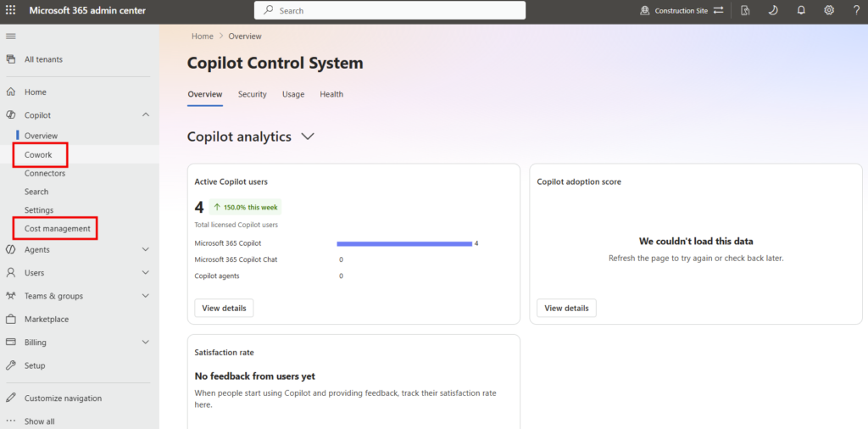The image size is (868, 429).
Task: Expand the Billing menu chevron
Action: (x=146, y=342)
